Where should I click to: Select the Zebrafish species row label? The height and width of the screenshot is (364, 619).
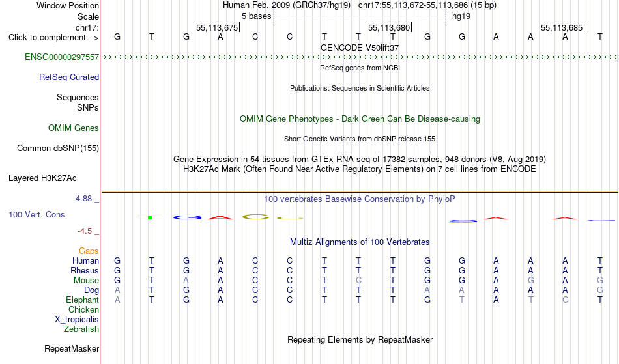point(81,329)
